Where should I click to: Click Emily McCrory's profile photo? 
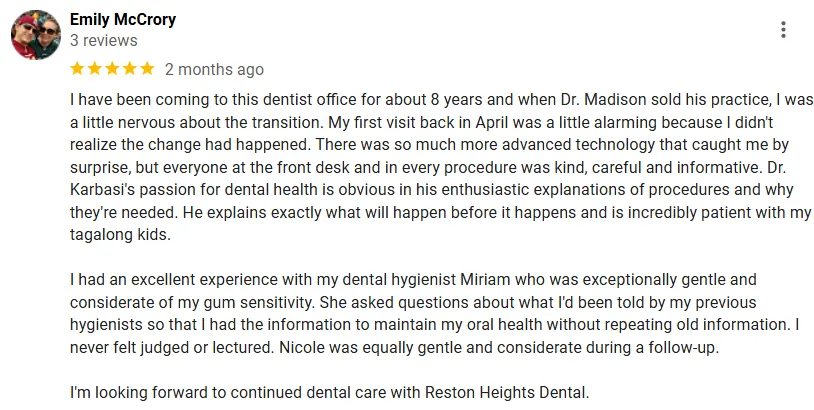[35, 36]
